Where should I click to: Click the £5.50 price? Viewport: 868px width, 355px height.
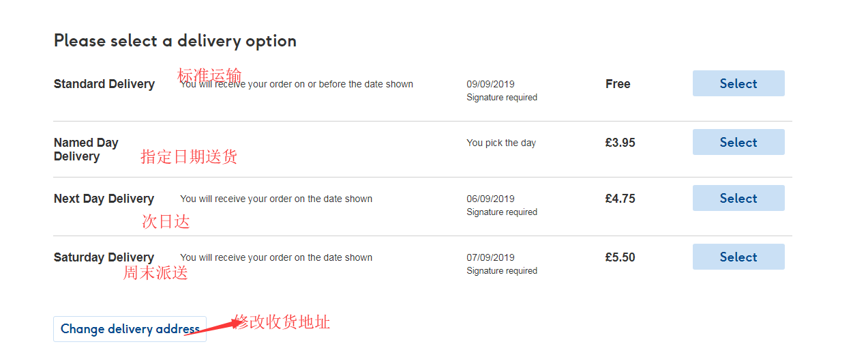[620, 257]
